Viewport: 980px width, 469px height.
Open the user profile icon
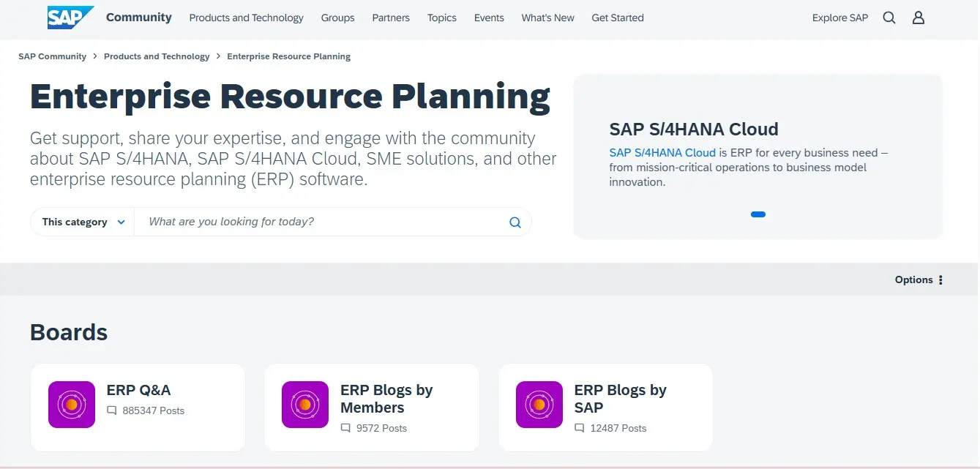[x=919, y=18]
